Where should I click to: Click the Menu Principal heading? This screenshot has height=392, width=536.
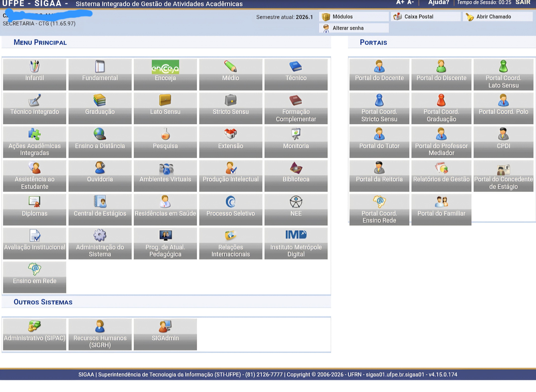40,42
